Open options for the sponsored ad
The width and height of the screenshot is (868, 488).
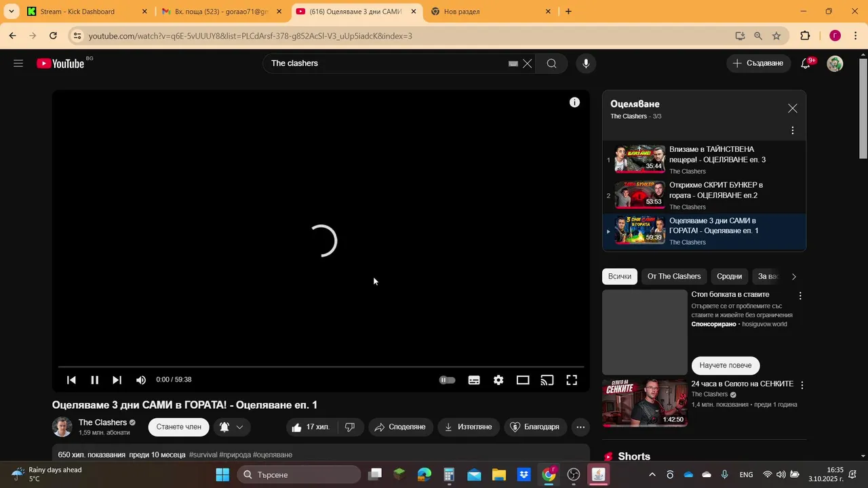coord(800,296)
